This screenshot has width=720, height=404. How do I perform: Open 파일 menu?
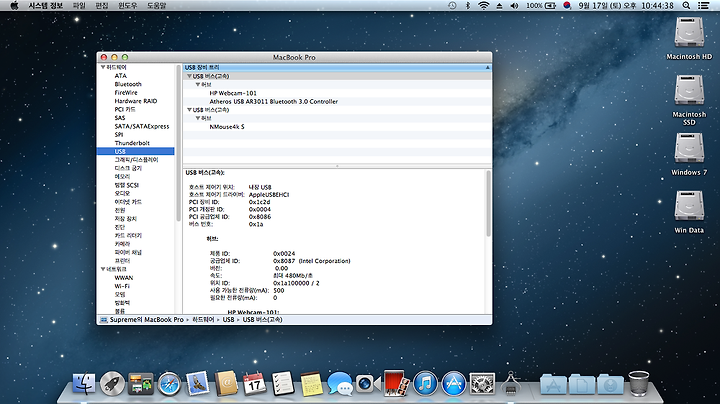point(79,6)
